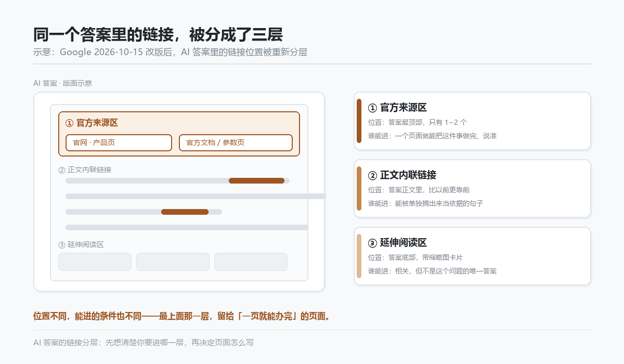Click the 官方文档 / 参数页 link box
The image size is (624, 364).
pyautogui.click(x=236, y=142)
